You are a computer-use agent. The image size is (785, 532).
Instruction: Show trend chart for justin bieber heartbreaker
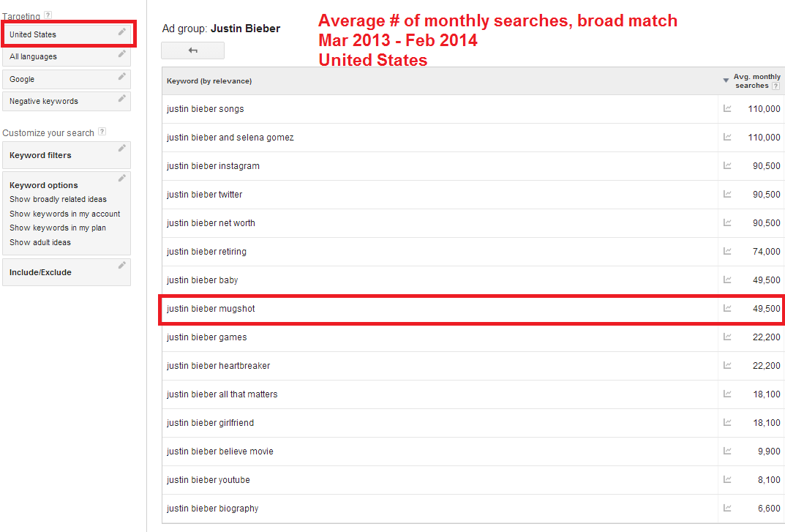click(727, 365)
